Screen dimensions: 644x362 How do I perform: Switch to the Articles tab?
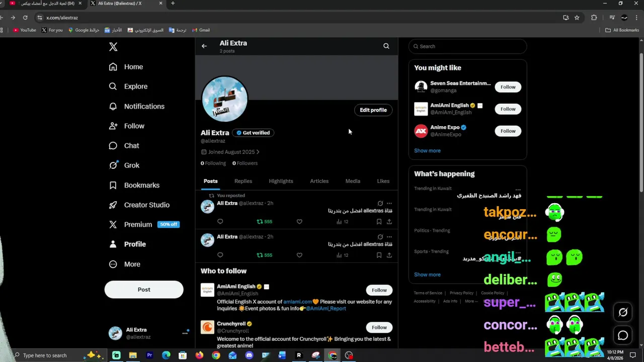319,181
